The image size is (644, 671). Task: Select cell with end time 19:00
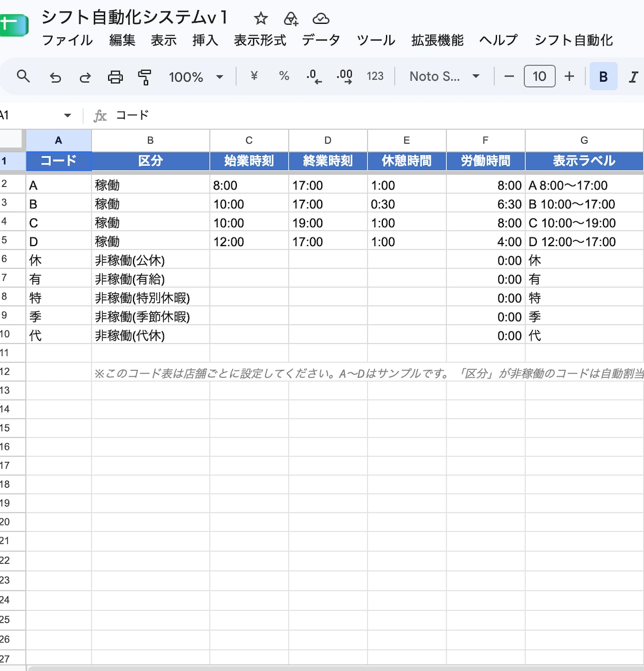(328, 223)
